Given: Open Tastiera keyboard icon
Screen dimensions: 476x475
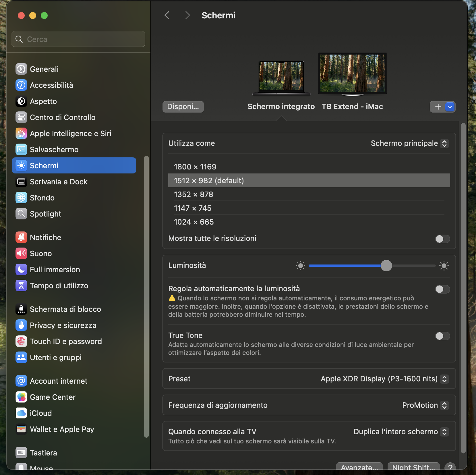Looking at the screenshot, I should [21, 453].
